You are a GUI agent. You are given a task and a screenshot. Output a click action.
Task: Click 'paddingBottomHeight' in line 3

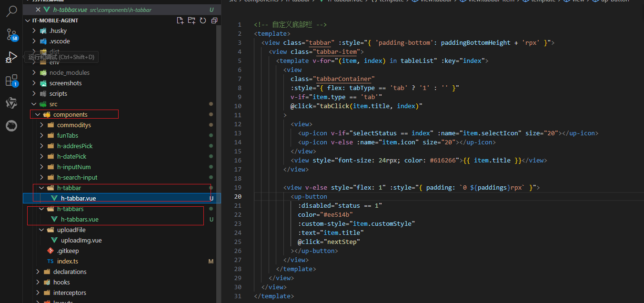475,42
